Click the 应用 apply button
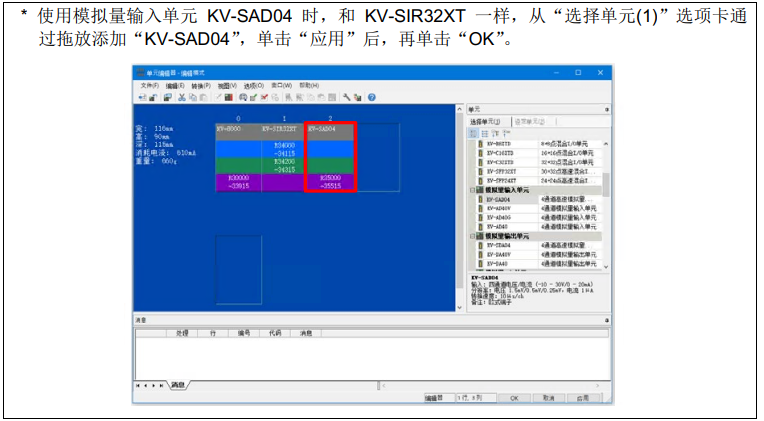The image size is (764, 421). (x=583, y=398)
